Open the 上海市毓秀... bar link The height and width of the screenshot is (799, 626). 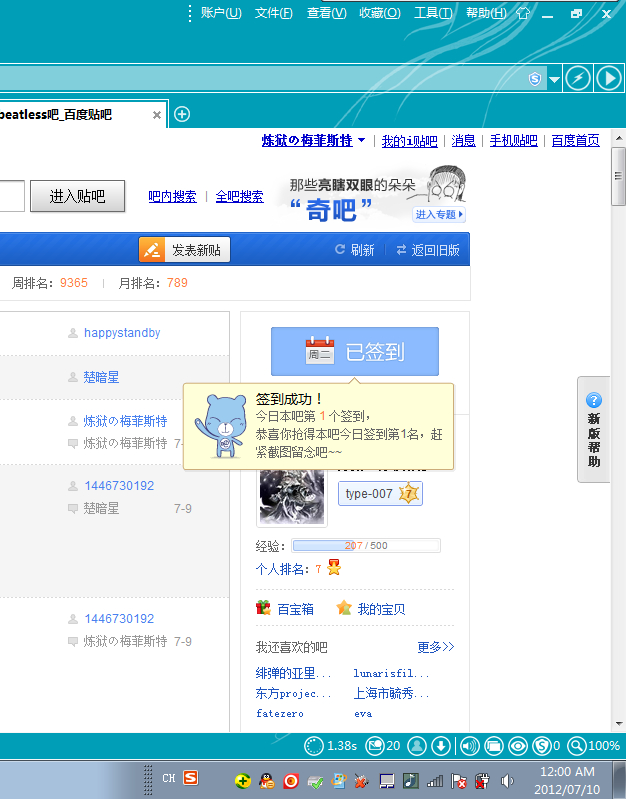(392, 694)
